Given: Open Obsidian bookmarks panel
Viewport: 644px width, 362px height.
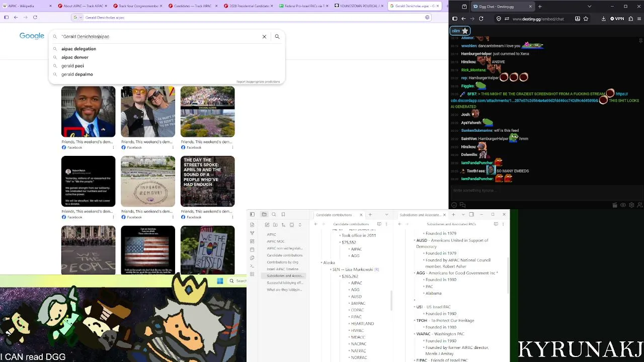Looking at the screenshot, I should click(283, 215).
